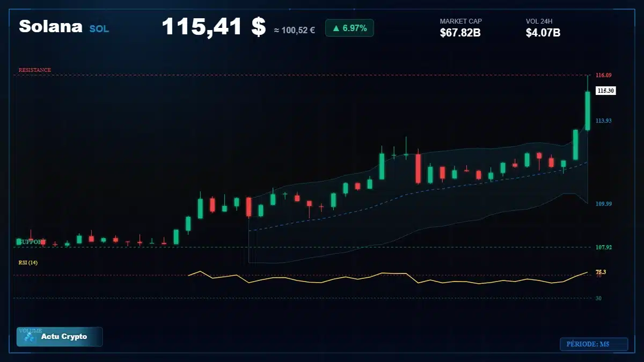The height and width of the screenshot is (362, 644).
Task: Click the SOL ticker label
Action: [99, 29]
